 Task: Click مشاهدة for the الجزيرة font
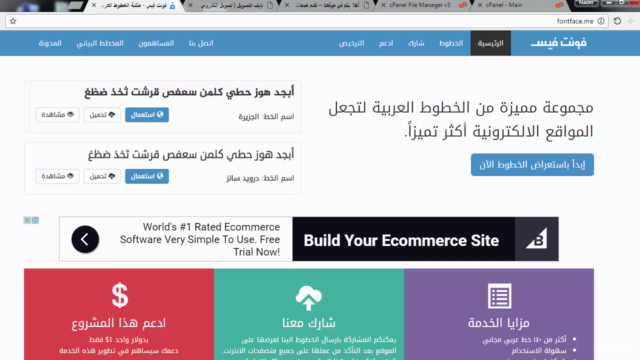(58, 115)
